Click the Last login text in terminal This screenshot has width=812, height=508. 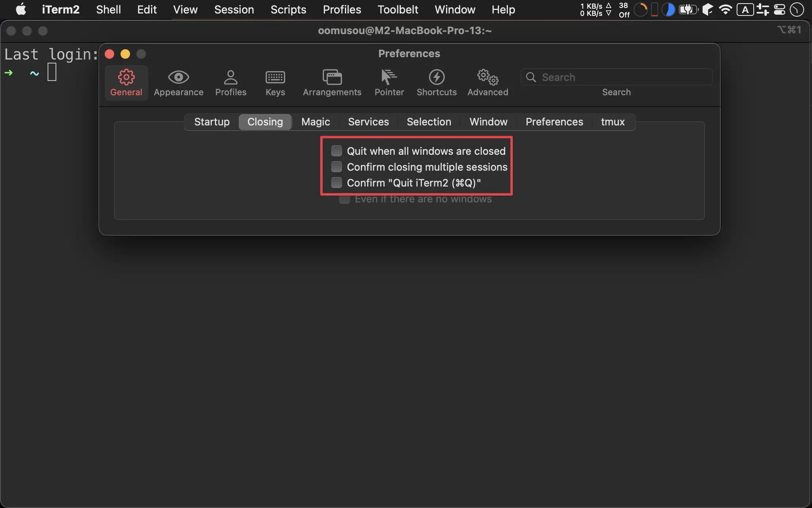pyautogui.click(x=51, y=54)
